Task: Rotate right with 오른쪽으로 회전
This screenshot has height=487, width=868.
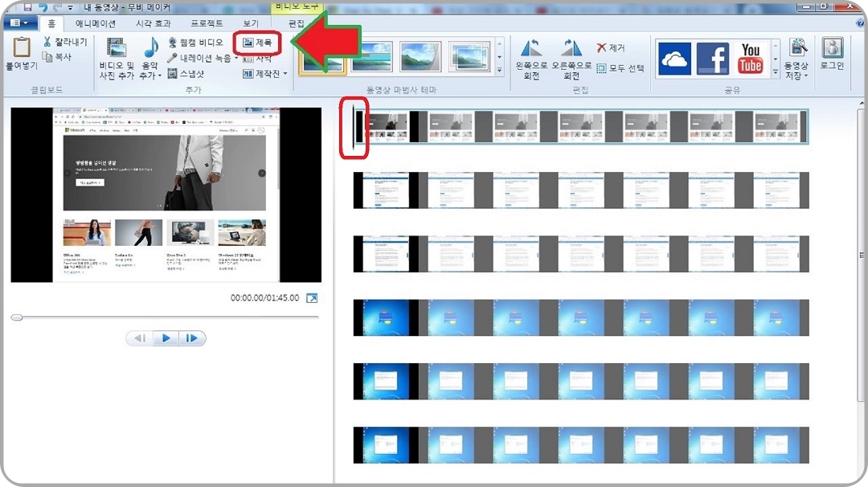Action: 571,59
